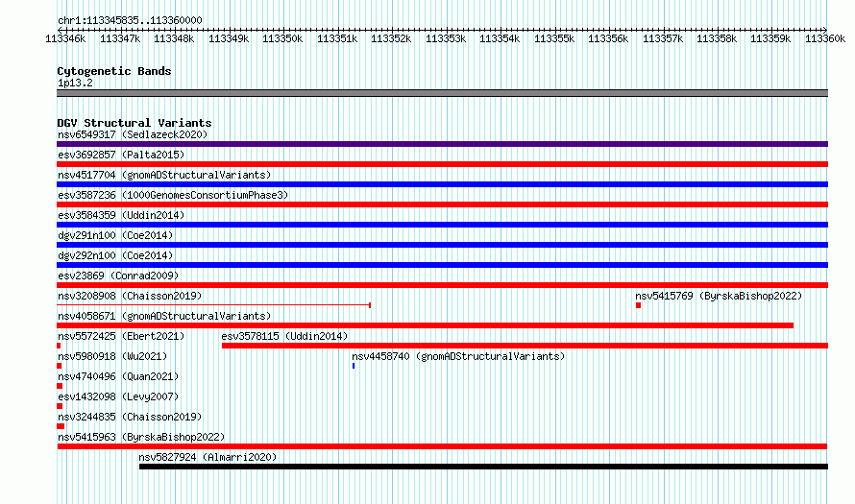This screenshot has height=504, width=855.
Task: Select the blue nsv4517704 variant bar
Action: click(x=442, y=184)
